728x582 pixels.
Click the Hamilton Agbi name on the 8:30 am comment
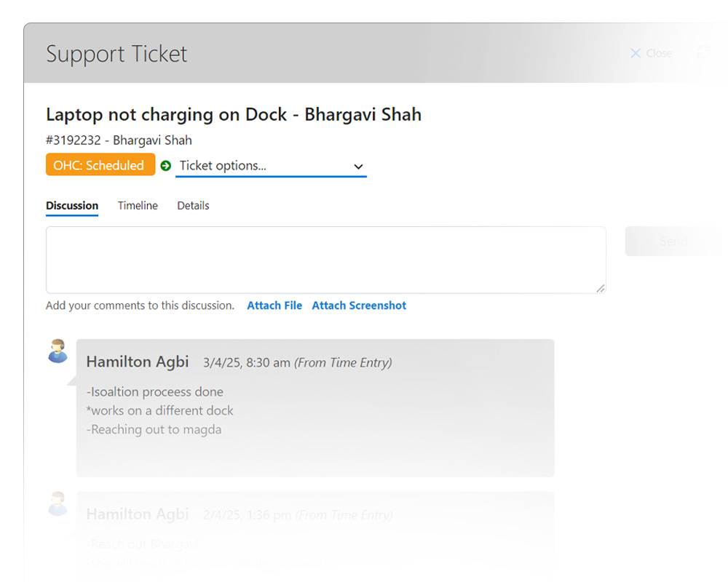(138, 362)
